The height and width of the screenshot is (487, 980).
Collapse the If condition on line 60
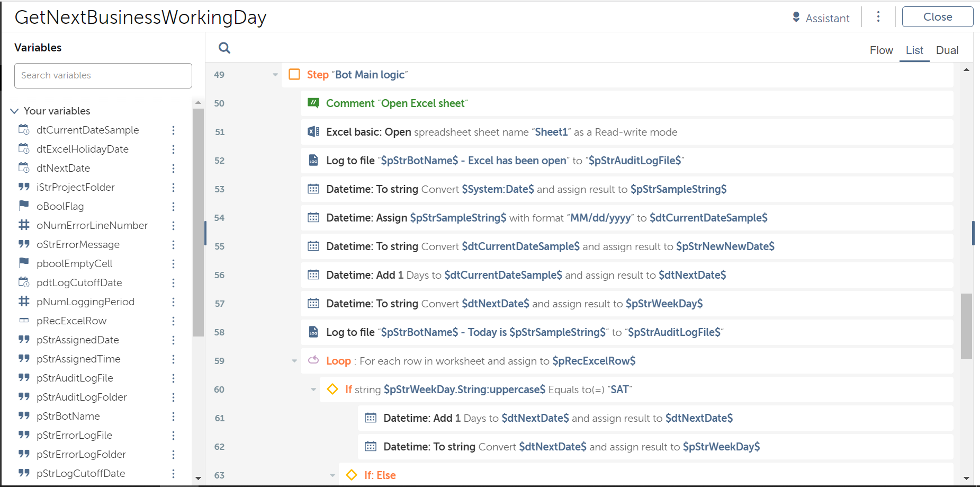click(x=313, y=389)
